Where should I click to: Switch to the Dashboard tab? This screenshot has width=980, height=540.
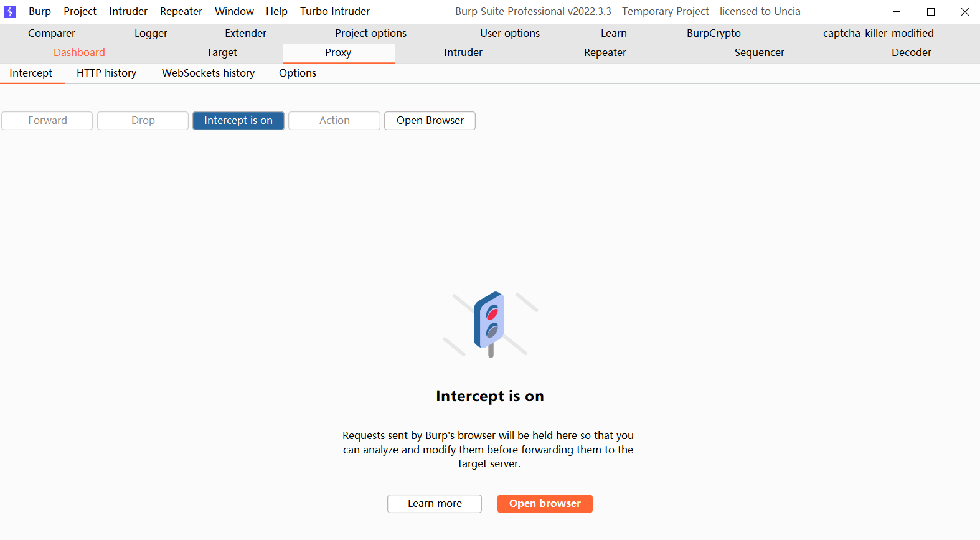click(79, 52)
